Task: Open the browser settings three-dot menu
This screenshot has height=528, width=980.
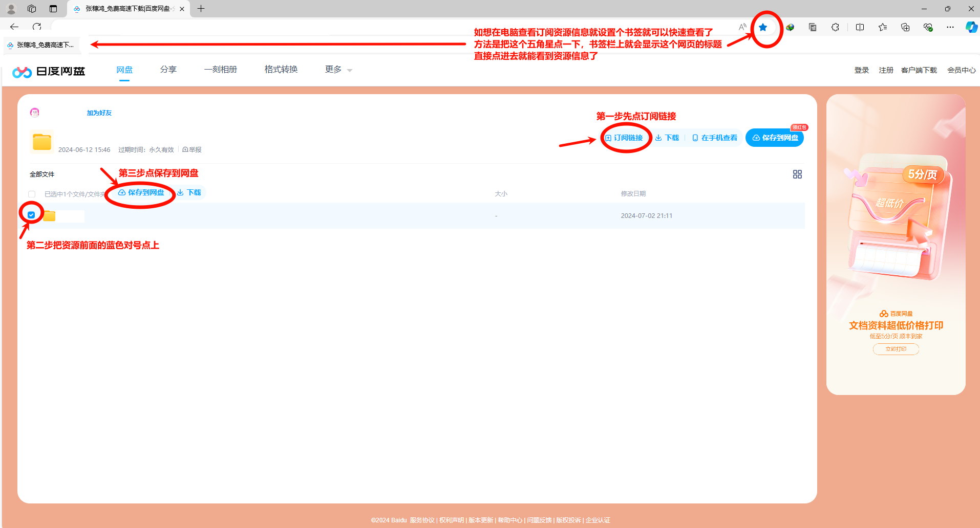Action: tap(950, 27)
